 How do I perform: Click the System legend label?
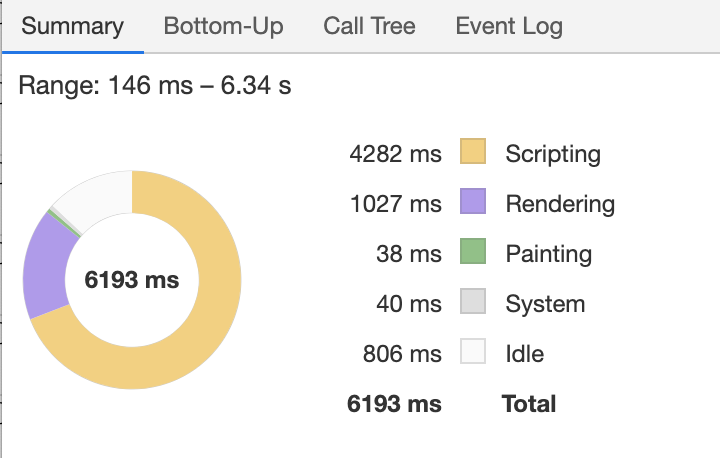pos(545,304)
